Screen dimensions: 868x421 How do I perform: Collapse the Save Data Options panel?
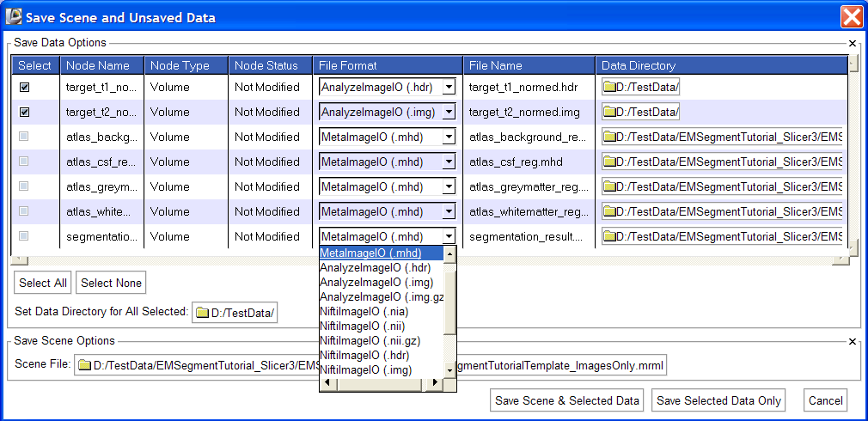(x=853, y=43)
